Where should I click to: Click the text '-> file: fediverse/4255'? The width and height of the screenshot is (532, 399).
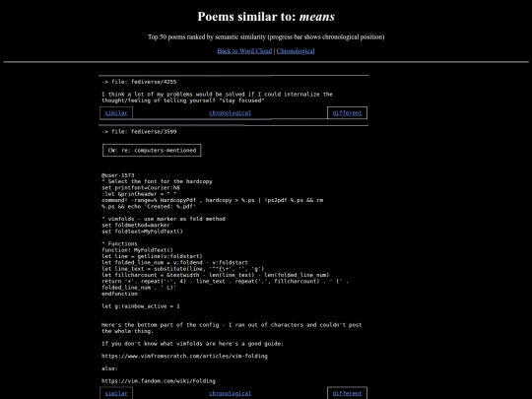[x=139, y=82]
